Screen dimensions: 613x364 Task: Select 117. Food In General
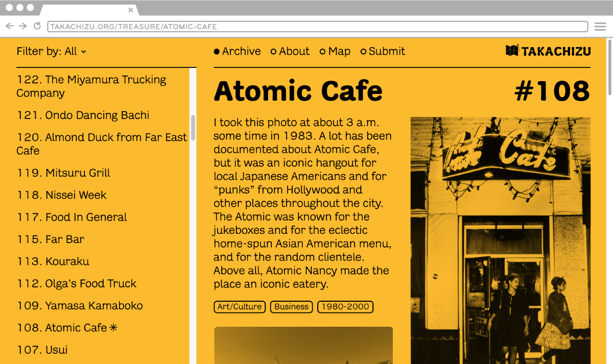72,217
